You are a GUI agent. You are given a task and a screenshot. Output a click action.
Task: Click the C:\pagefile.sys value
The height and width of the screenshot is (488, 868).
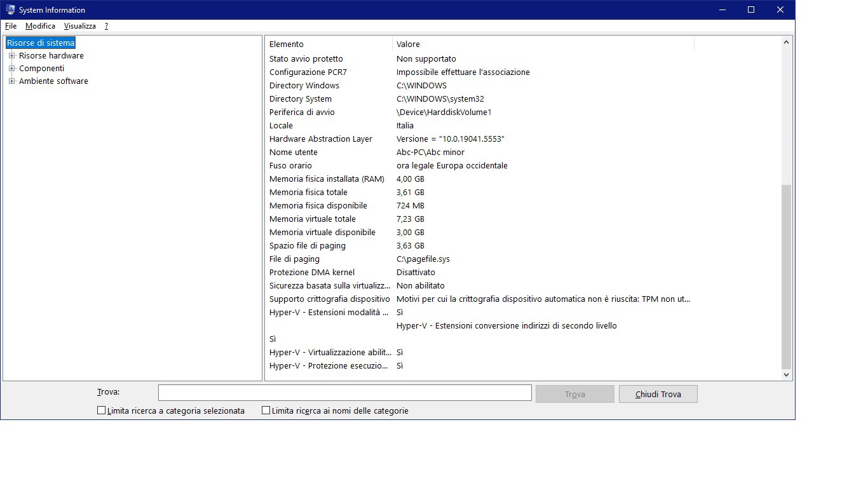[x=423, y=259]
